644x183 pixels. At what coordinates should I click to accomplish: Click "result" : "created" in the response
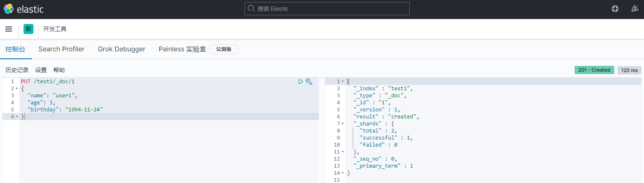click(386, 117)
